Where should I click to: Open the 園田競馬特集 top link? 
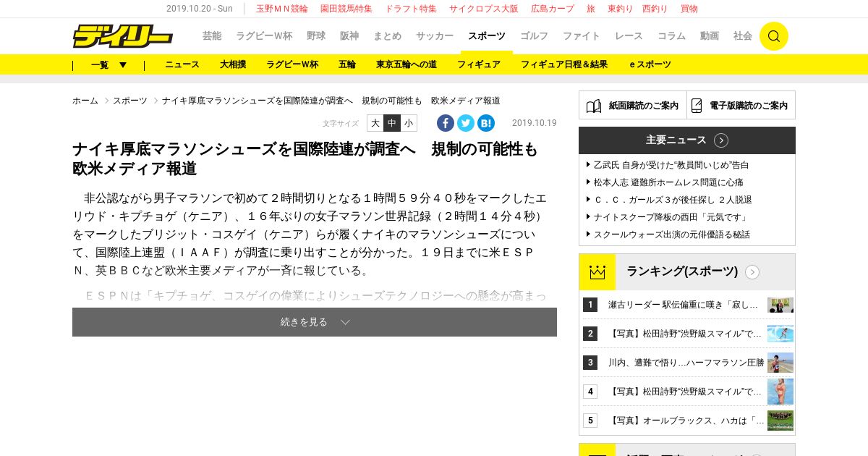[x=346, y=9]
